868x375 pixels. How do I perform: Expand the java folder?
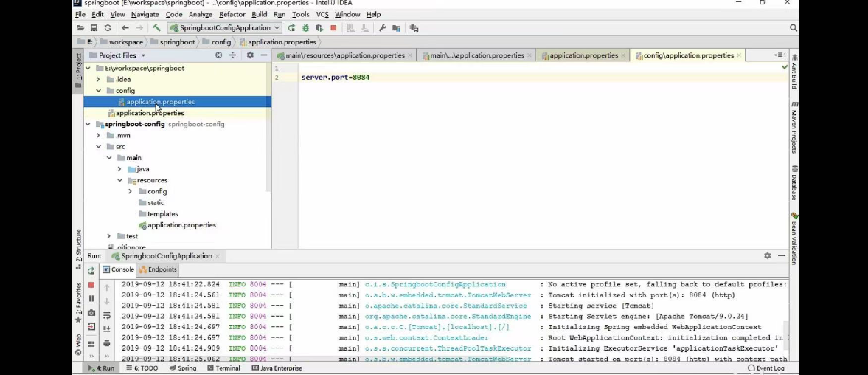119,169
